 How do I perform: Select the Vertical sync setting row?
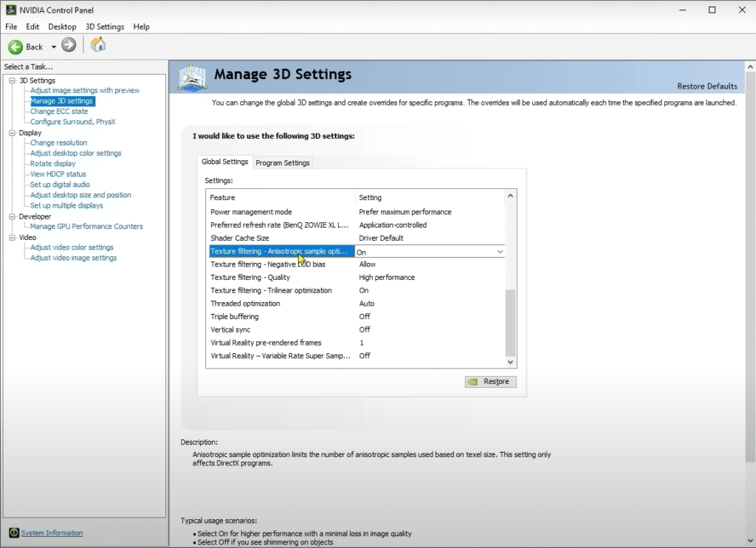tap(281, 329)
